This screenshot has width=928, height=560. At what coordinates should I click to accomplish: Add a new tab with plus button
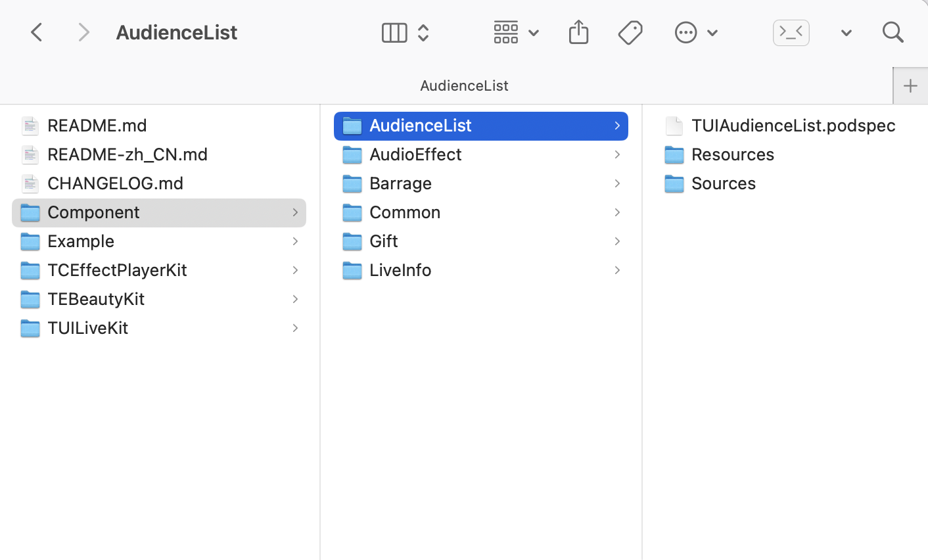pos(910,85)
